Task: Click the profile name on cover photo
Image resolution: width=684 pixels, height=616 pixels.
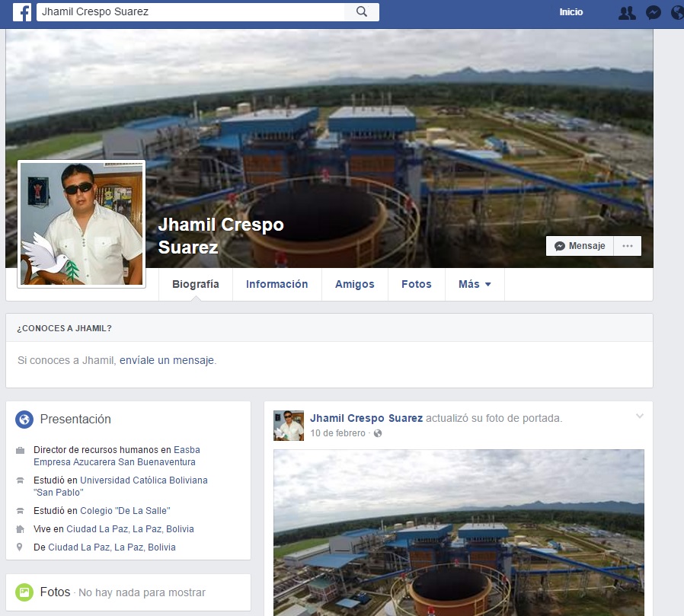Action: coord(221,236)
